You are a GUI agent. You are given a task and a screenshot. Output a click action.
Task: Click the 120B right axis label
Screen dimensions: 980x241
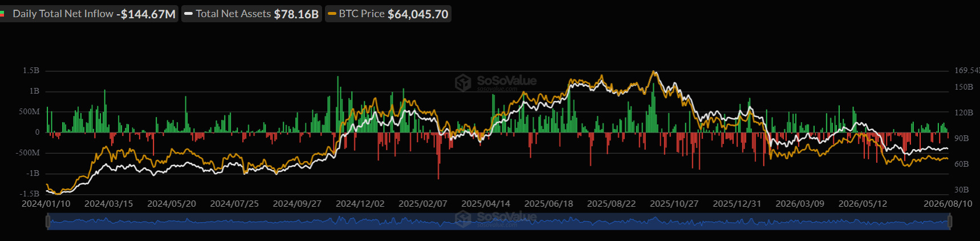[964, 113]
